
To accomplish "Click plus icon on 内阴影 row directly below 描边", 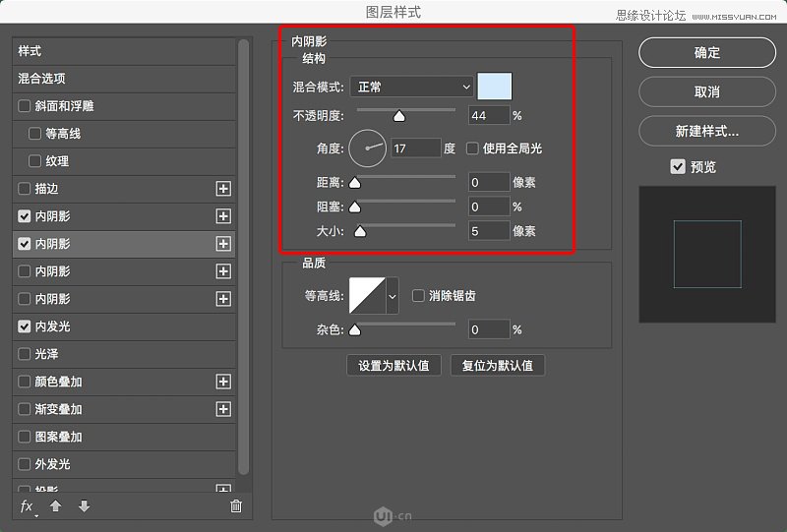I will pyautogui.click(x=223, y=216).
